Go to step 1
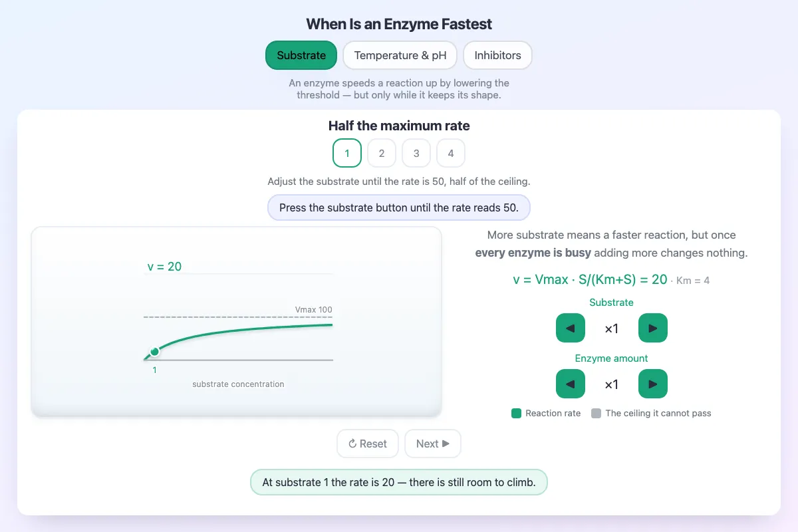The width and height of the screenshot is (798, 532). (x=347, y=153)
